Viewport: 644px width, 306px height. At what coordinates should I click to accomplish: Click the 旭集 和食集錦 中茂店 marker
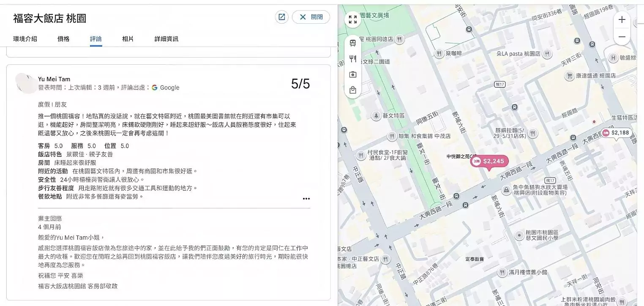(x=392, y=136)
